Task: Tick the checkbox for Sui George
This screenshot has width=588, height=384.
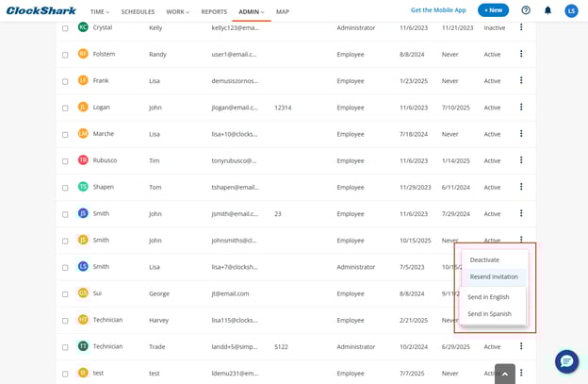Action: point(65,294)
